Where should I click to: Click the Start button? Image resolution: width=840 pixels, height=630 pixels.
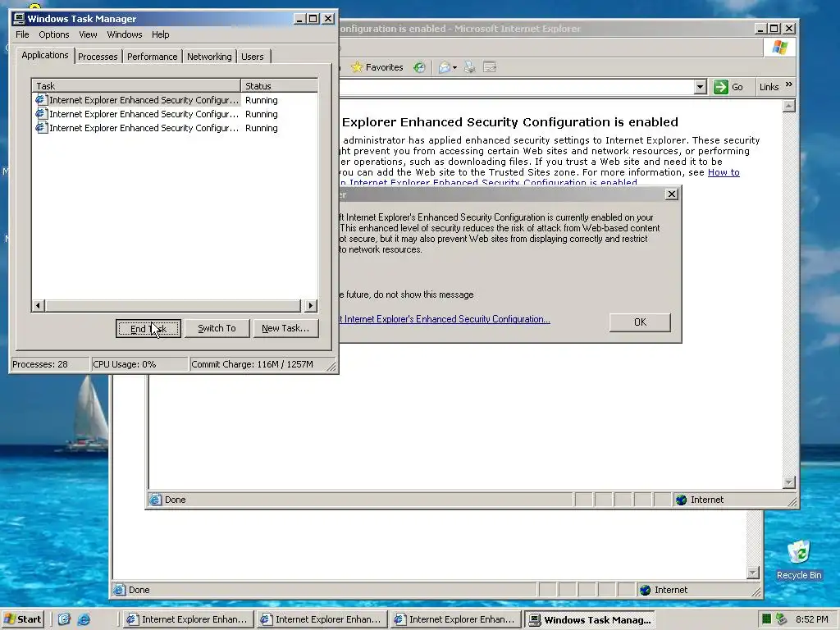(22, 619)
